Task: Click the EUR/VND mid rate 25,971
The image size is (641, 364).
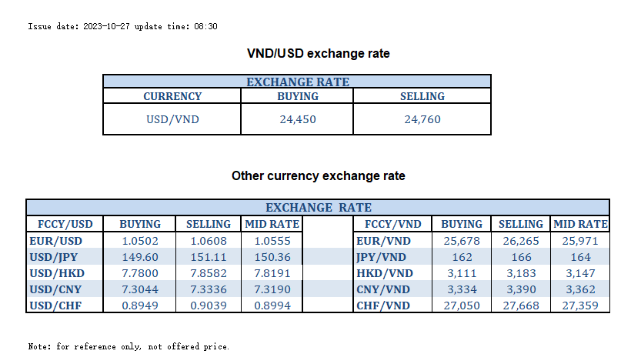Action: [x=581, y=241]
